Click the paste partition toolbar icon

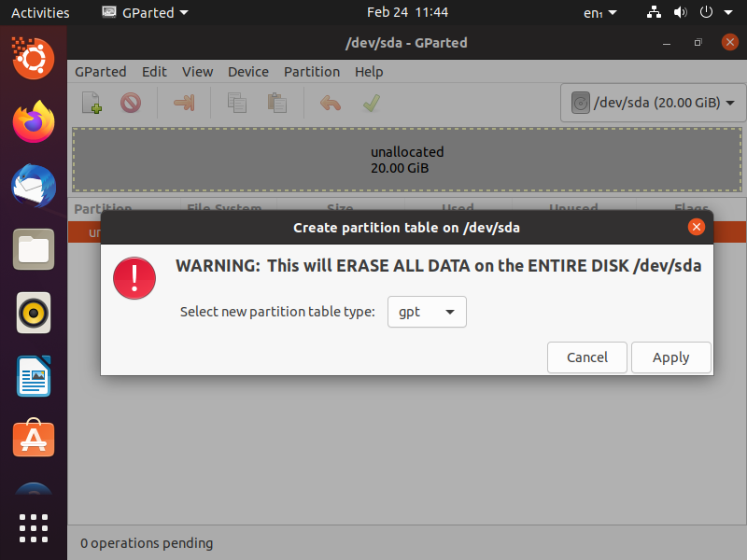pos(276,103)
